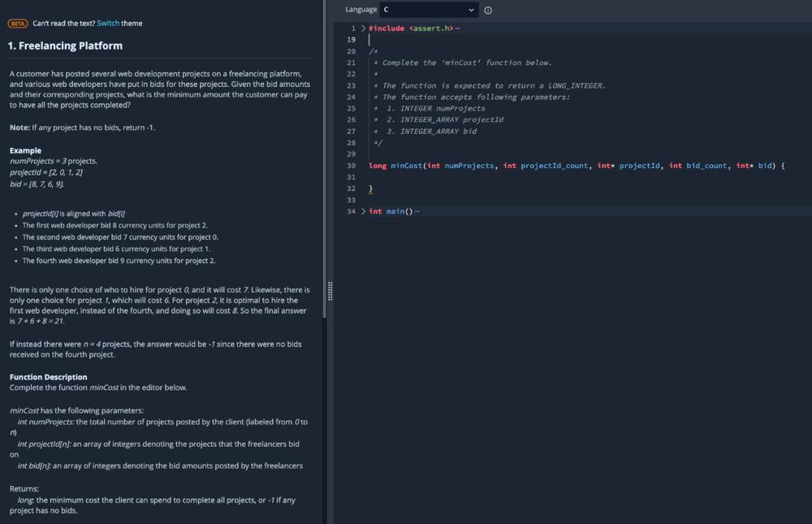This screenshot has height=524, width=812.
Task: Click the numProjects parameter in function signature
Action: point(469,166)
